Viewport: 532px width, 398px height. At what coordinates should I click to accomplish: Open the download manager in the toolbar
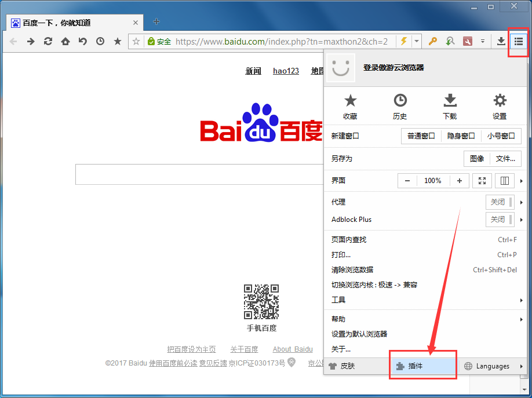point(501,41)
